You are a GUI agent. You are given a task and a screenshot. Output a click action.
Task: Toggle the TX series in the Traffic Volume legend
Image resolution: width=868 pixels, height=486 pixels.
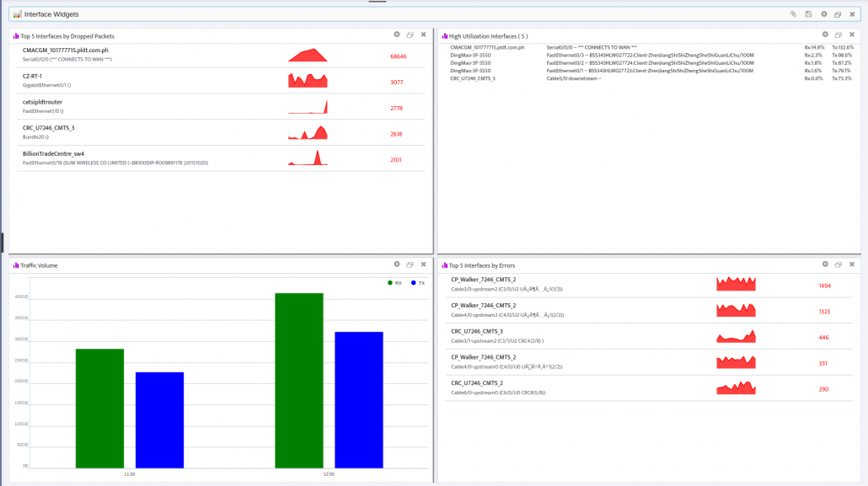[x=421, y=283]
